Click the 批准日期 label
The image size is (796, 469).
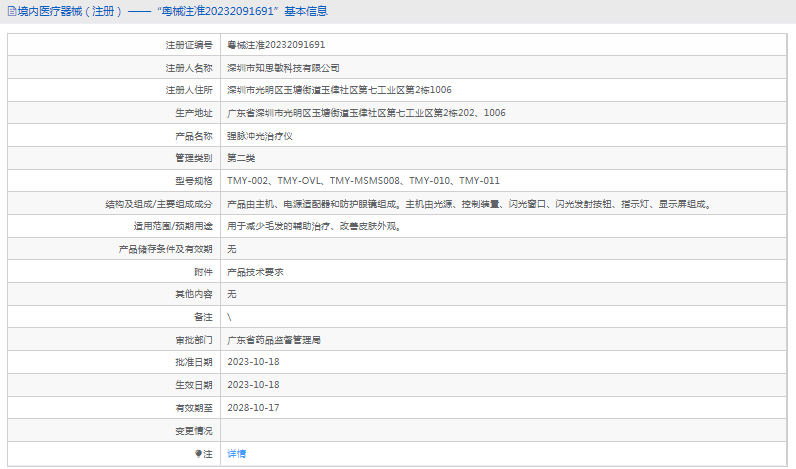tap(194, 362)
